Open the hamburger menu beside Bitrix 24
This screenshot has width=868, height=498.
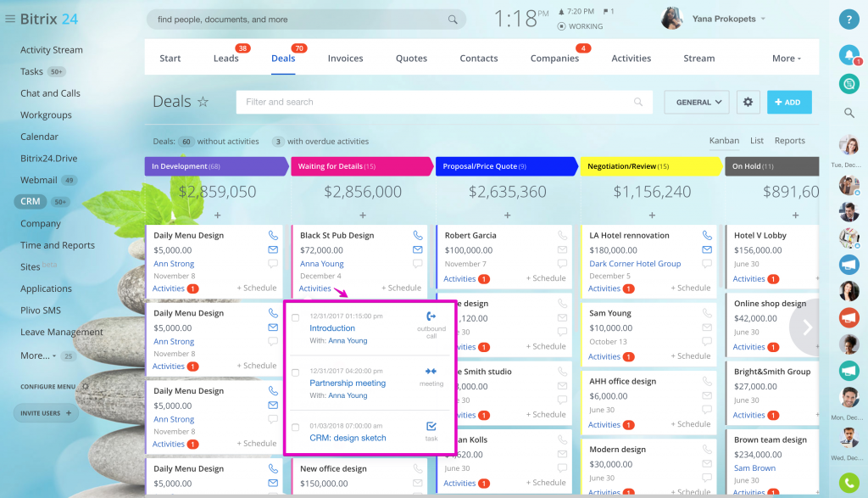coord(9,19)
